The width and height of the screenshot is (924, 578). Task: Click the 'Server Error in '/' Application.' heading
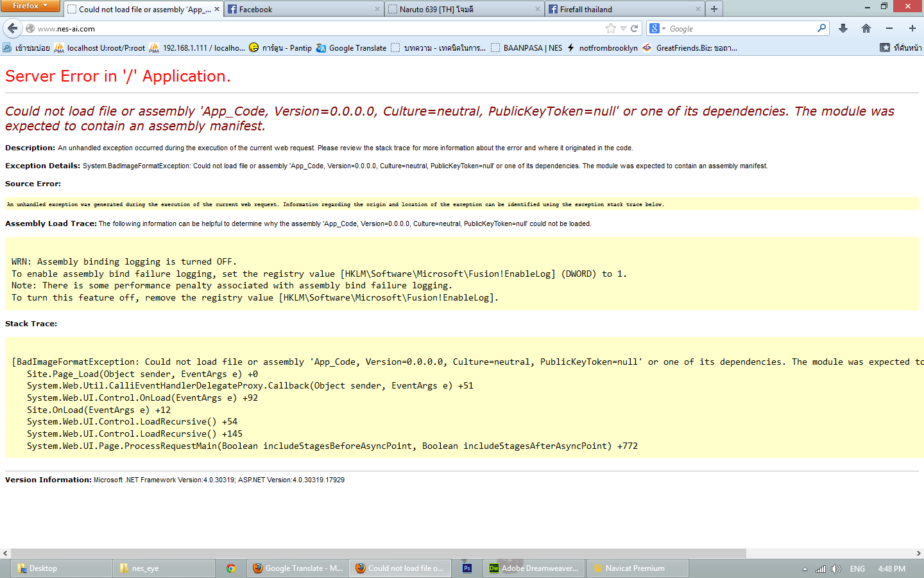click(118, 76)
